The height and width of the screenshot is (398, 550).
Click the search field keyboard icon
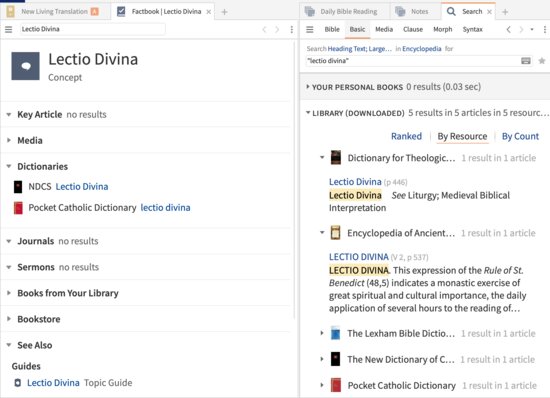526,61
